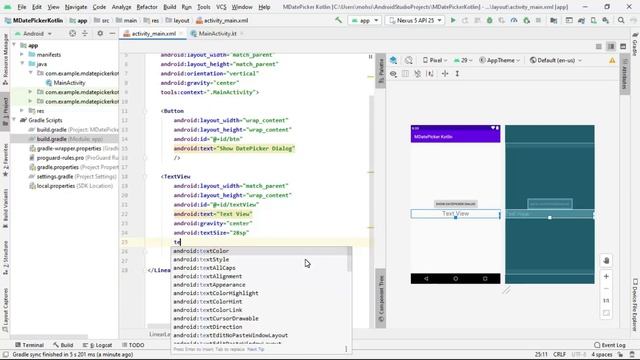Run the app with green play button
The width and height of the screenshot is (640, 360).
(453, 20)
